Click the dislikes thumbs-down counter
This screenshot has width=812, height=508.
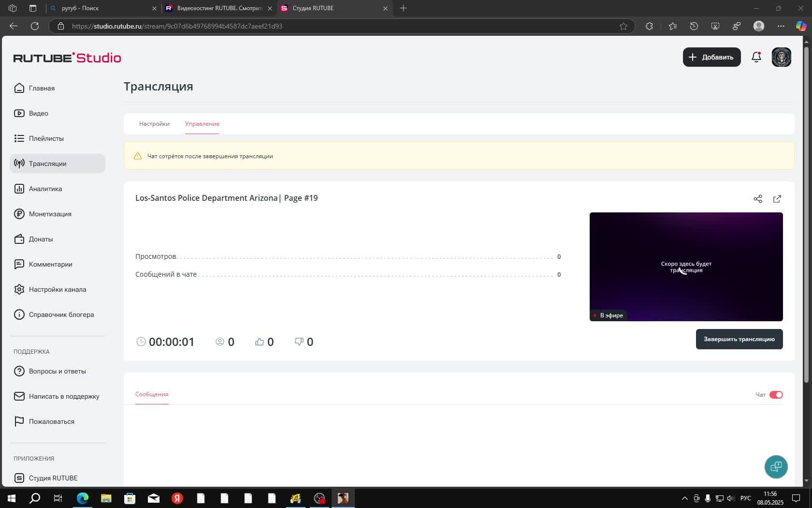[x=304, y=342]
